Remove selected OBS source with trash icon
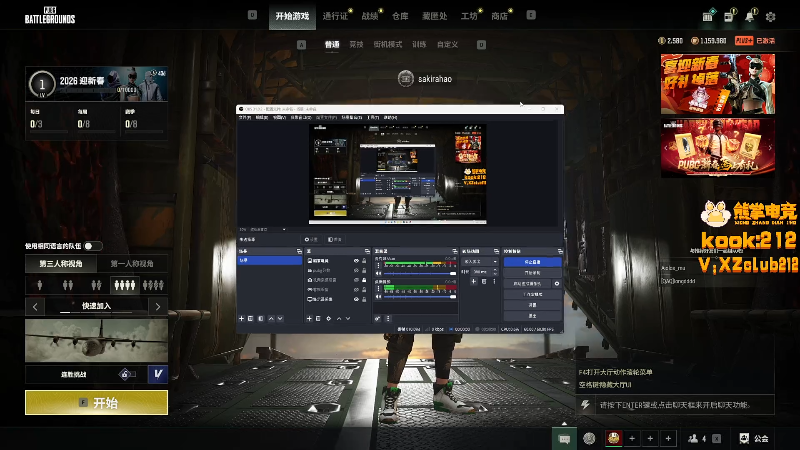 coord(318,318)
